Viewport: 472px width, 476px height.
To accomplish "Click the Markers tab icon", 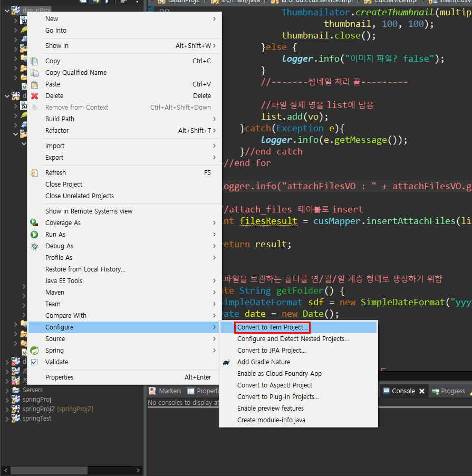I will click(x=152, y=391).
